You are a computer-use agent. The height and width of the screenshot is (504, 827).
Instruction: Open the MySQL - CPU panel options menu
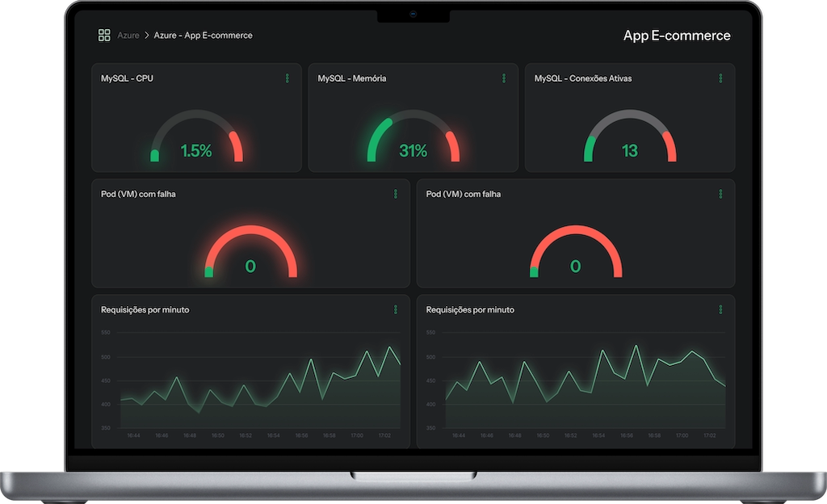[x=287, y=78]
